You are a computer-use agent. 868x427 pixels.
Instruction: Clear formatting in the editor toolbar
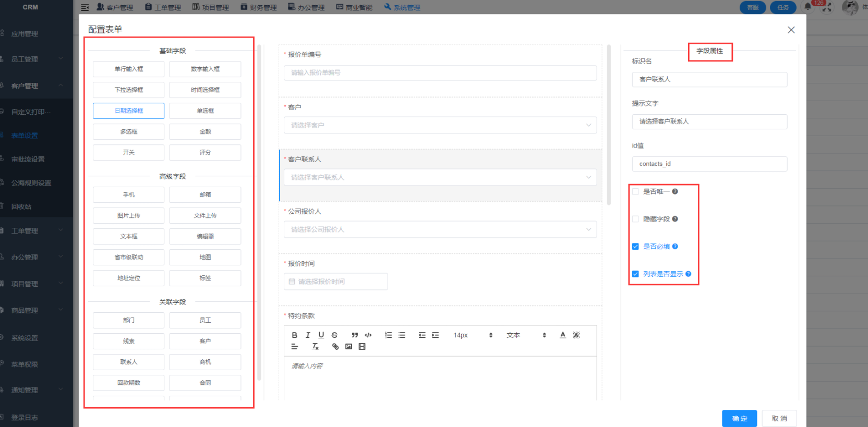[315, 347]
